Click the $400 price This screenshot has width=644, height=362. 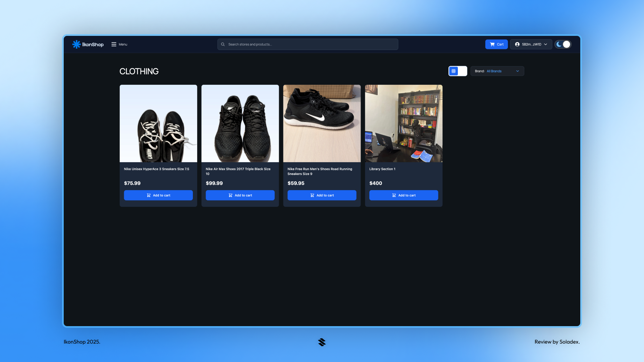376,183
